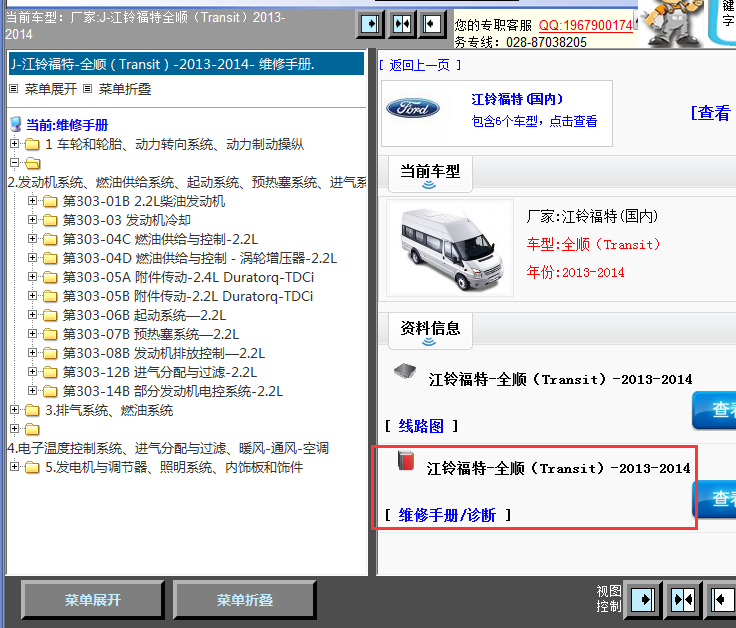Click the bottom view-control left-arrow button

[x=722, y=599]
